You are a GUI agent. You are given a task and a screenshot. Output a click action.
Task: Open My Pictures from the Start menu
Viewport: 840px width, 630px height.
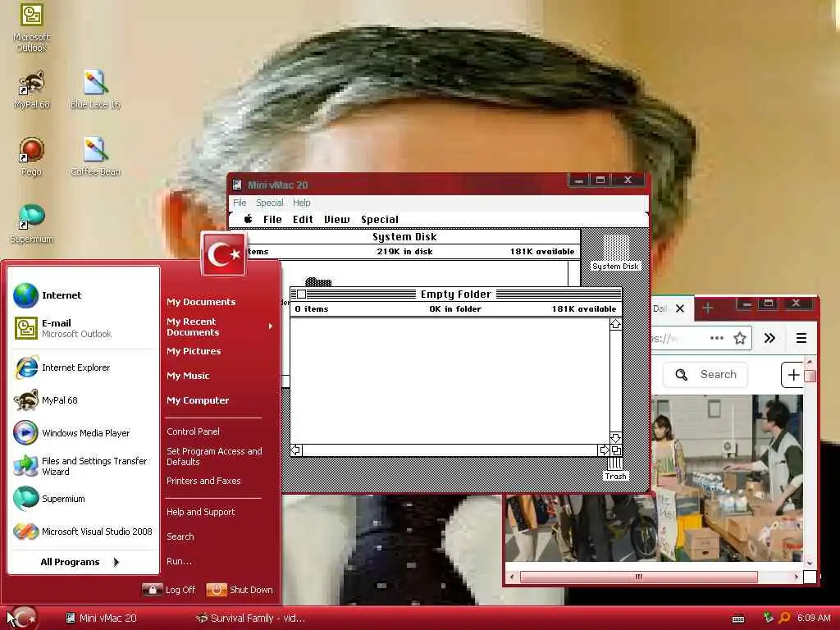click(194, 351)
